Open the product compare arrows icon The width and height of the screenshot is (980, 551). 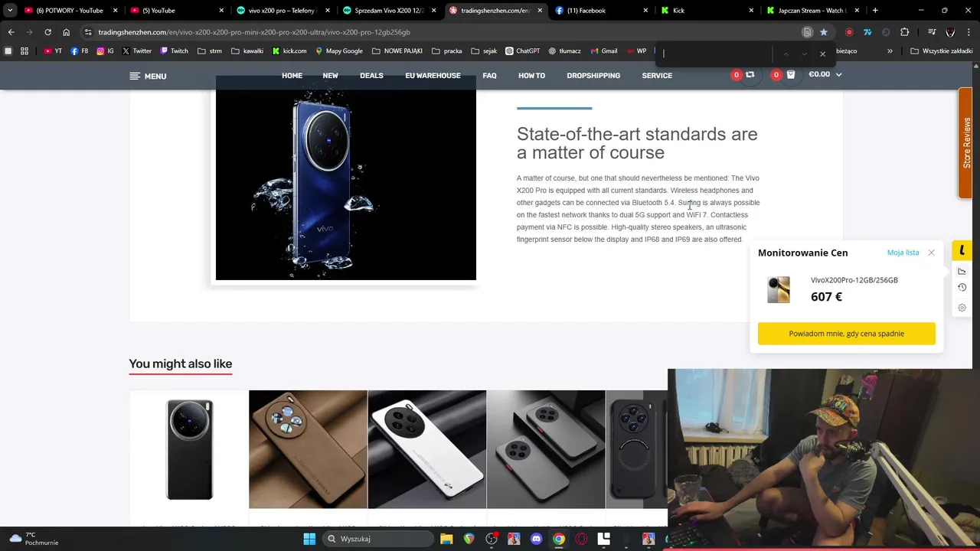coord(750,74)
